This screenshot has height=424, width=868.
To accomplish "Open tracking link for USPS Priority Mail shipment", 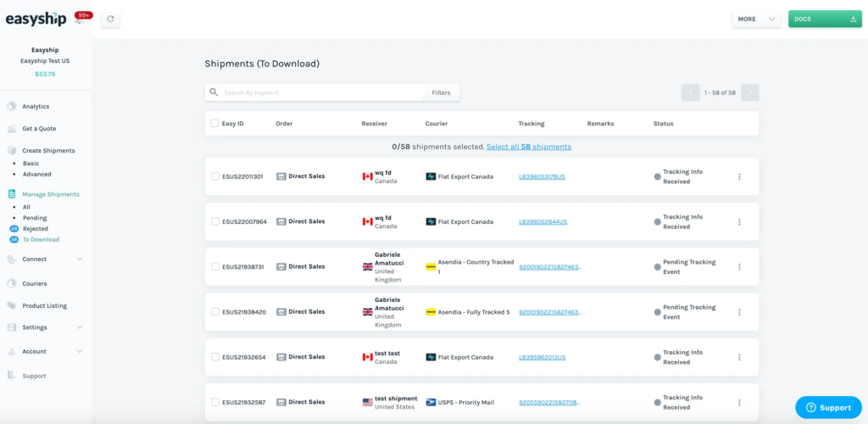I will [549, 403].
